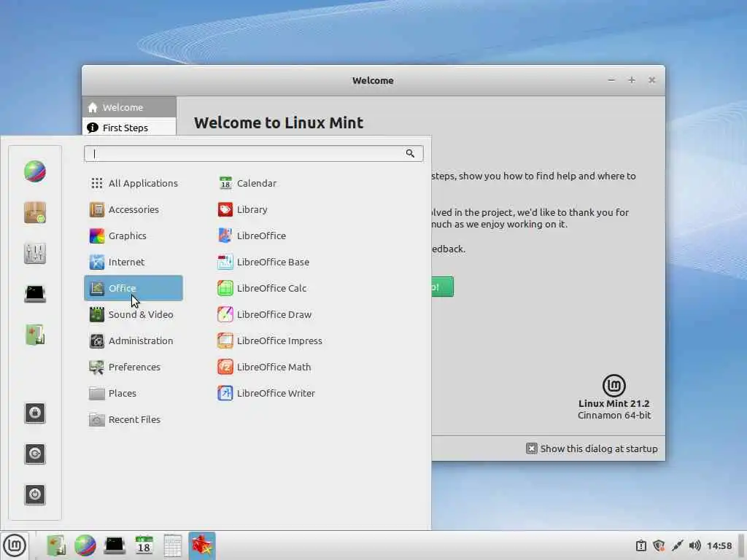The image size is (747, 560).
Task: Click the Lock Screen icon in menu sidebar
Action: point(35,413)
